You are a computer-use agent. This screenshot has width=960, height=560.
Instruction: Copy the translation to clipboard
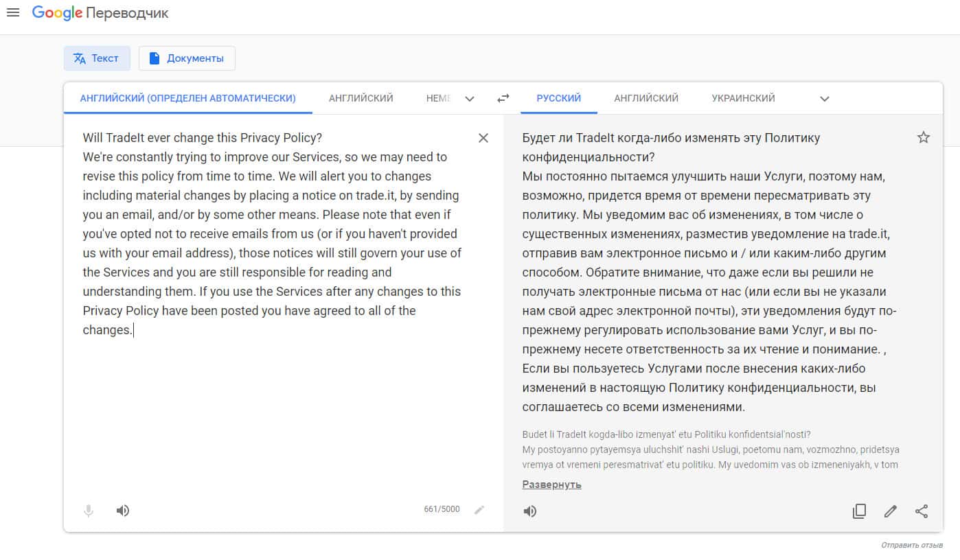tap(859, 511)
